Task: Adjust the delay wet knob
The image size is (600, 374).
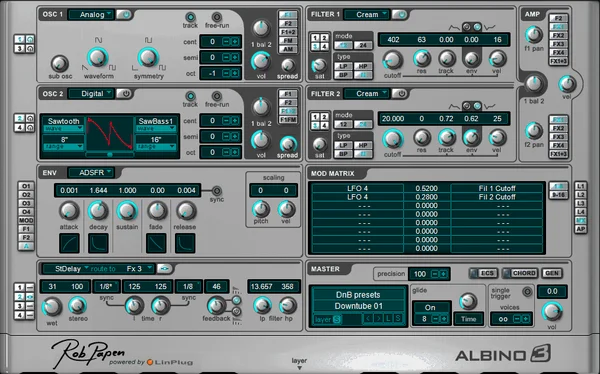Action: (52, 306)
